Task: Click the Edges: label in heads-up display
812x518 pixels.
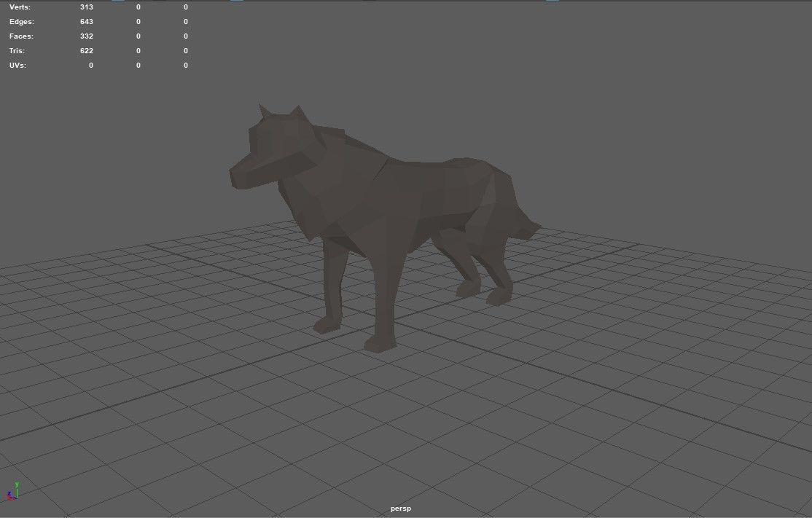Action: point(22,22)
